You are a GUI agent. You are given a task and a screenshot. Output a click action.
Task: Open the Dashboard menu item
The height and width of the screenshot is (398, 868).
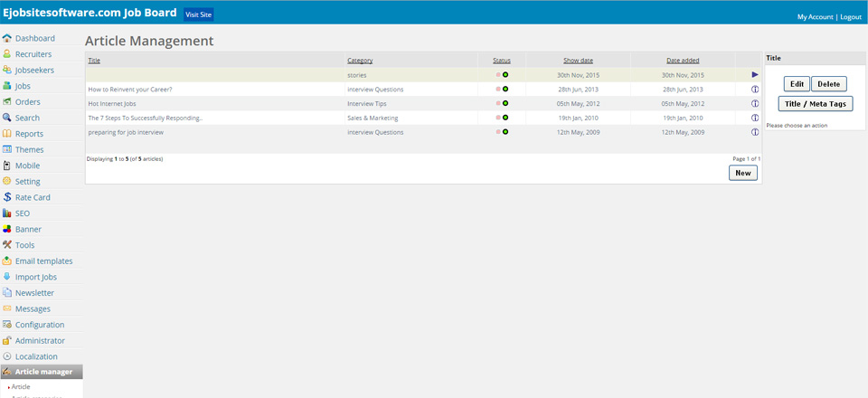click(35, 38)
